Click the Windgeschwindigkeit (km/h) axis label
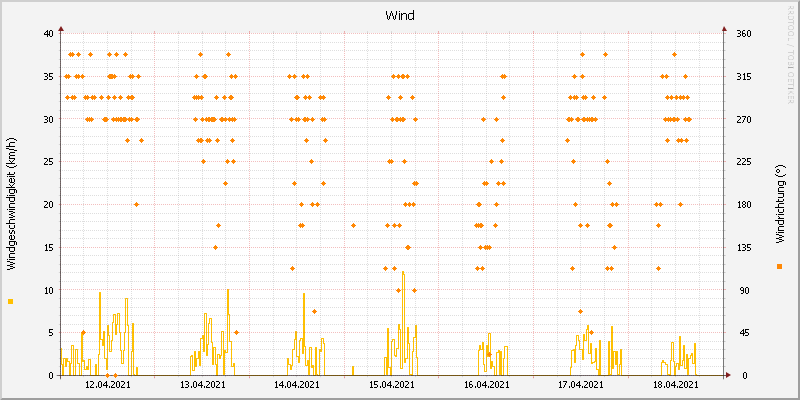This screenshot has height=400, width=800. click(x=11, y=205)
